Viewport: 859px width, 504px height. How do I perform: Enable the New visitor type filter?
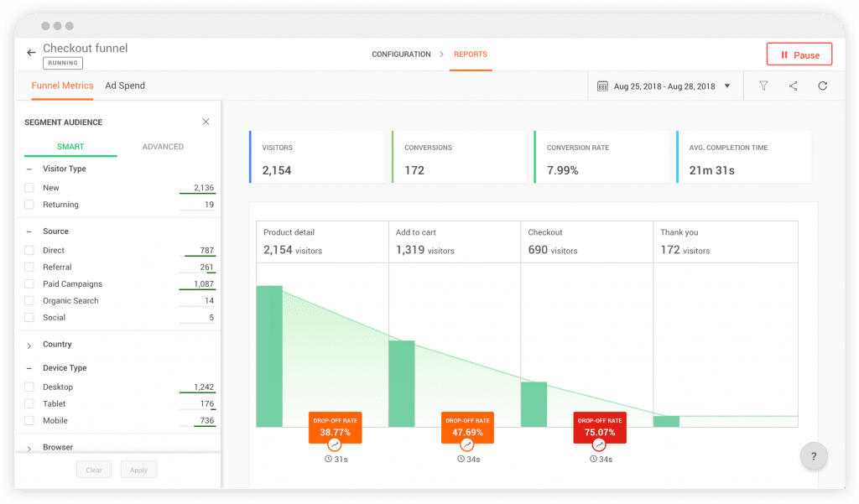(29, 187)
